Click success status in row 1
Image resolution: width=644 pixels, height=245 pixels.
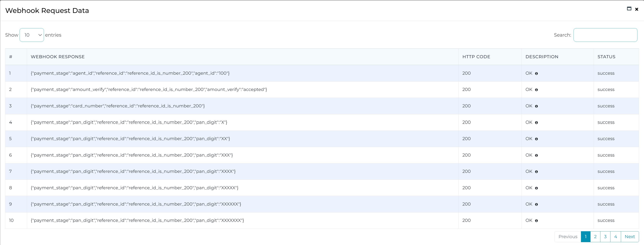[x=606, y=73]
